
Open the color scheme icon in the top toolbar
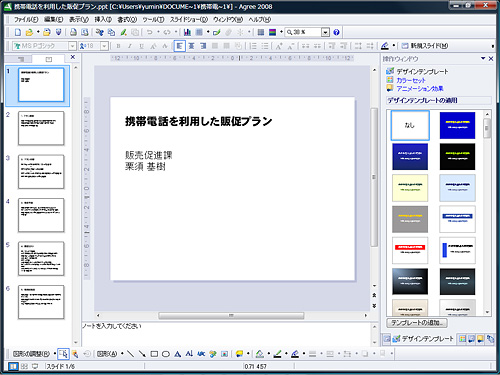tap(272, 32)
